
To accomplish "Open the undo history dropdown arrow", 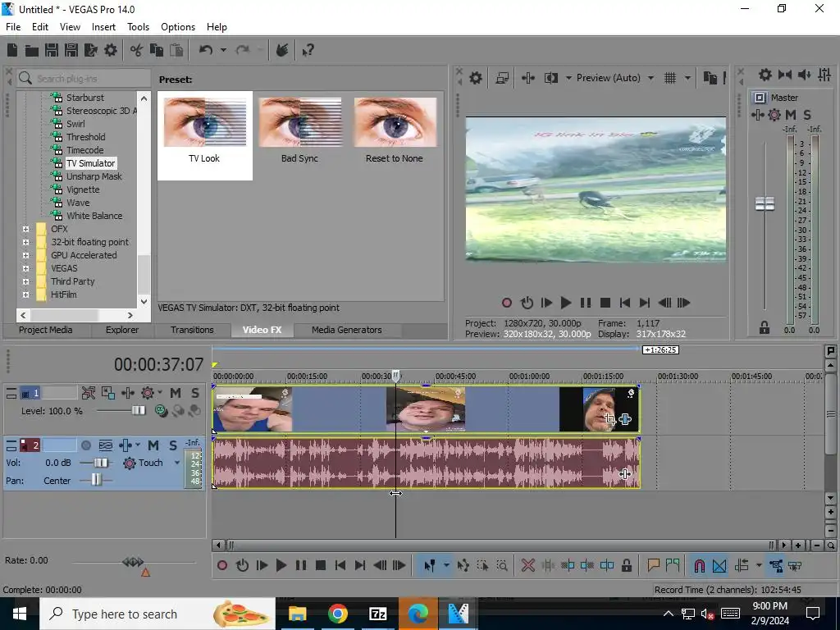I will 223,50.
